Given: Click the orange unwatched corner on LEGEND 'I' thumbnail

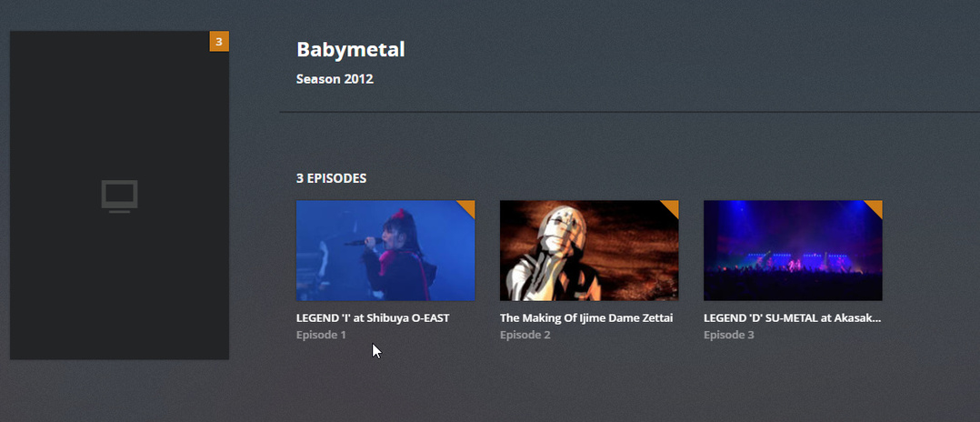Looking at the screenshot, I should 469,207.
